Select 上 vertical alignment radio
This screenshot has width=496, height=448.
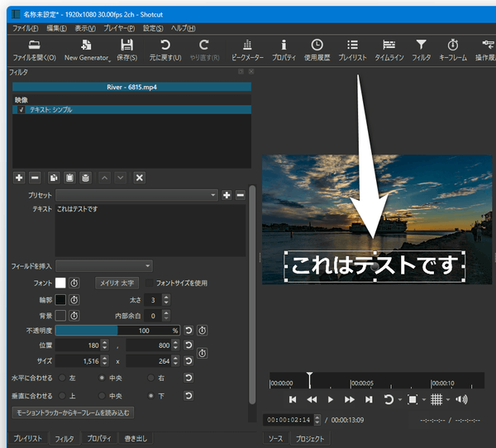tap(62, 396)
